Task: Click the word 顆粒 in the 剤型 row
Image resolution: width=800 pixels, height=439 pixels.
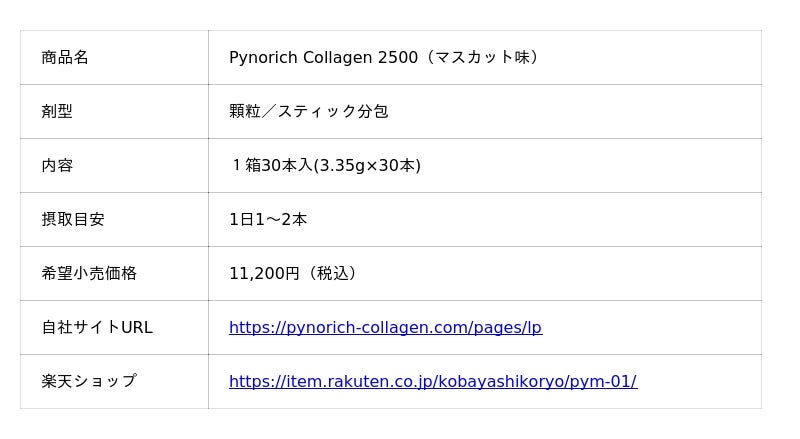Action: [x=245, y=111]
